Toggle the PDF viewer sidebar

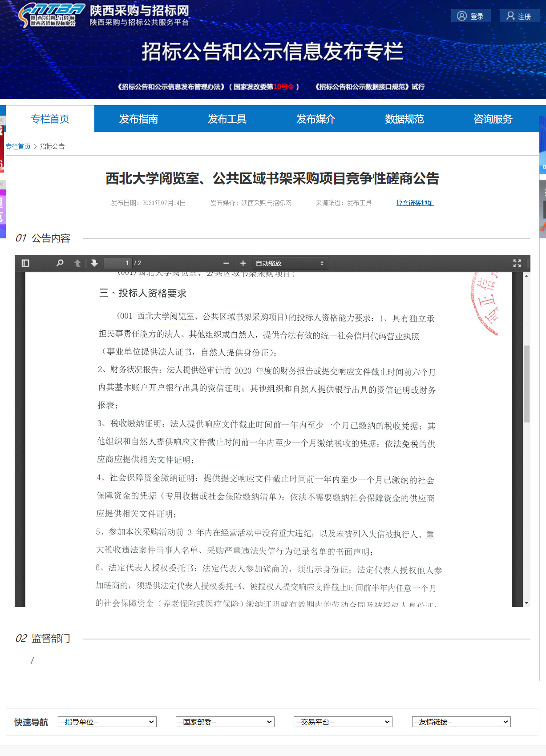coord(25,263)
